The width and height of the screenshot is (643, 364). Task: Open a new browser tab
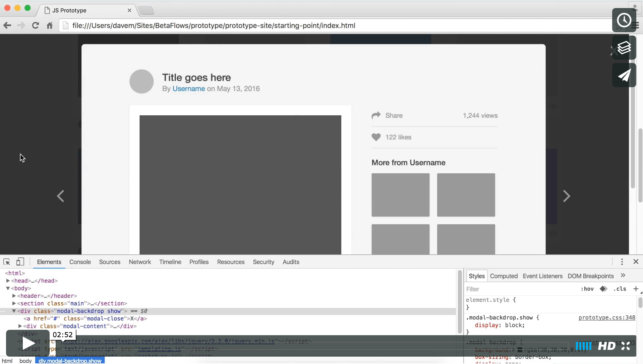click(x=146, y=10)
